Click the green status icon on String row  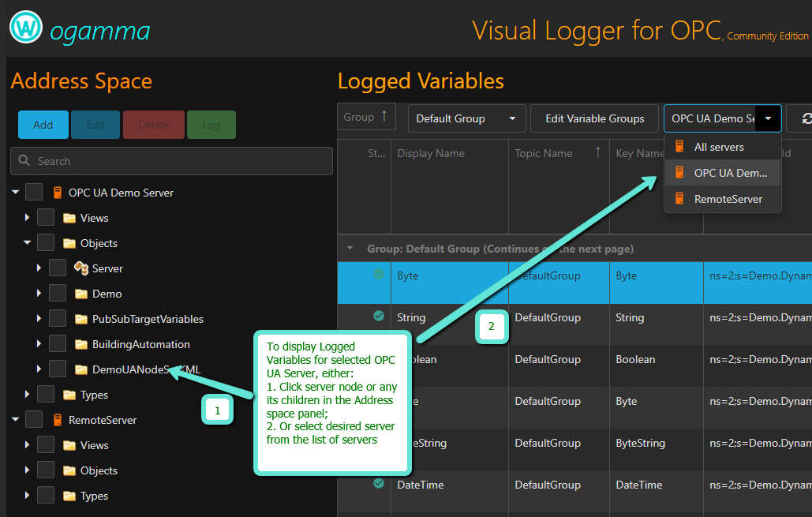tap(379, 316)
